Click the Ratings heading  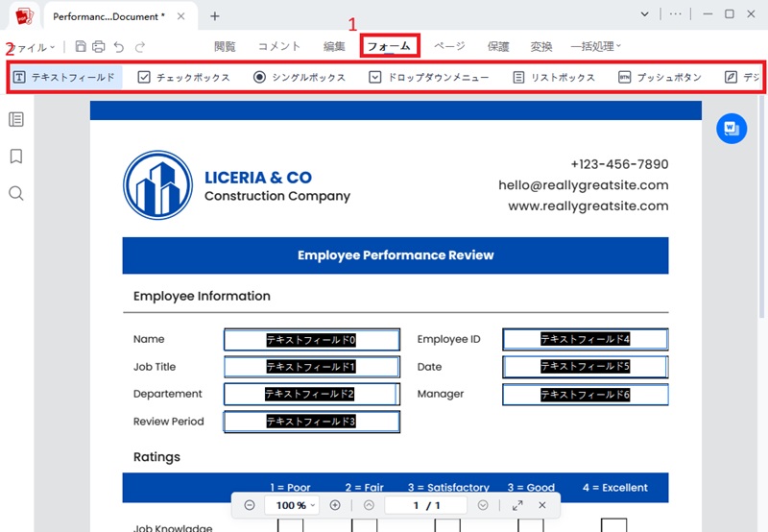pyautogui.click(x=156, y=457)
